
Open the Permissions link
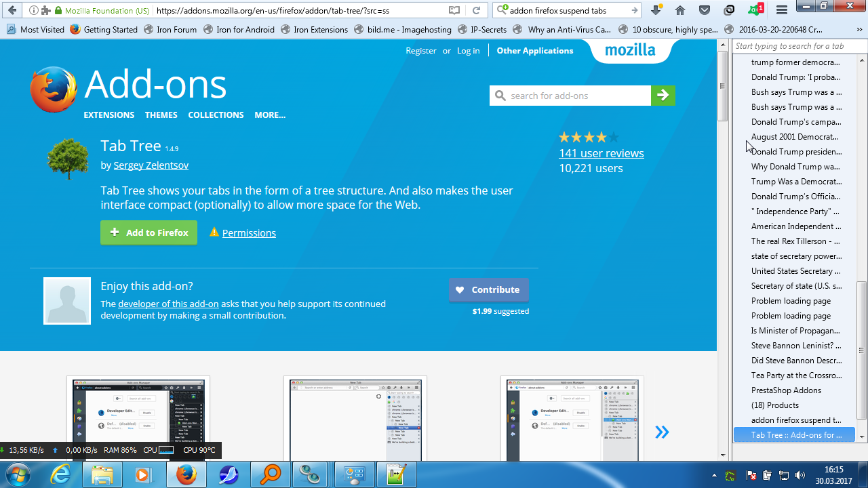pos(249,233)
